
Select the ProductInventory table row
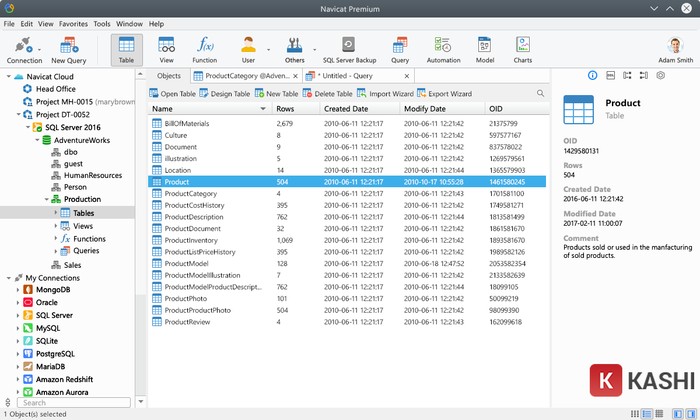pos(190,240)
